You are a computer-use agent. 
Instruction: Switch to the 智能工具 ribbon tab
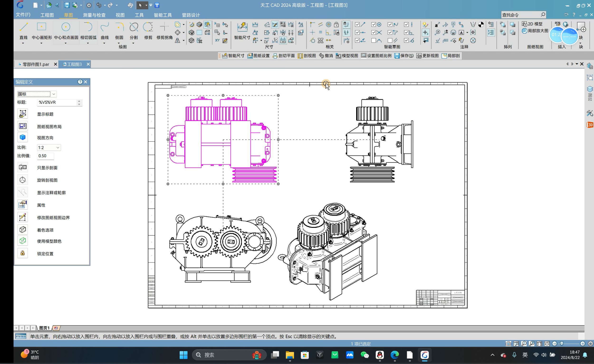(x=163, y=15)
